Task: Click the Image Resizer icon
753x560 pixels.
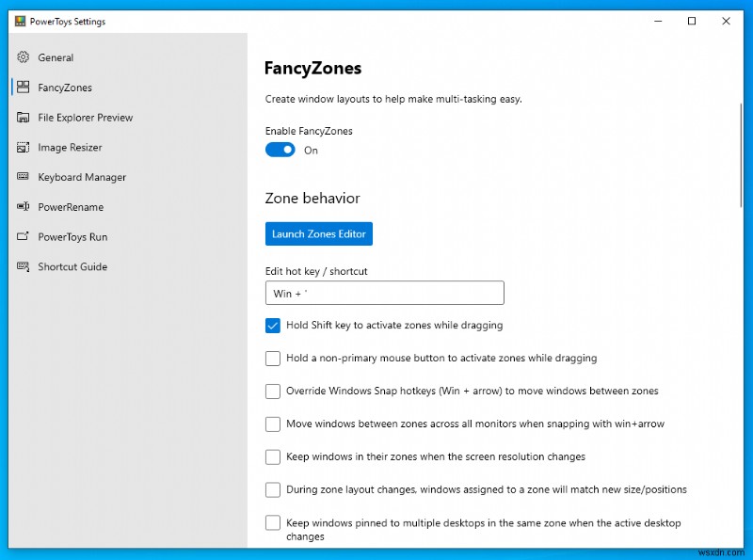Action: click(23, 147)
